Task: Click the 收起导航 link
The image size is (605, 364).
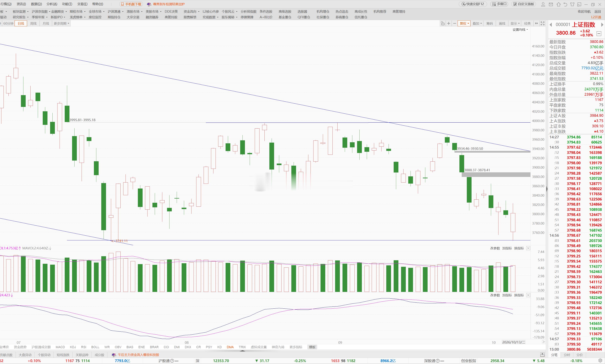Action: (584, 12)
